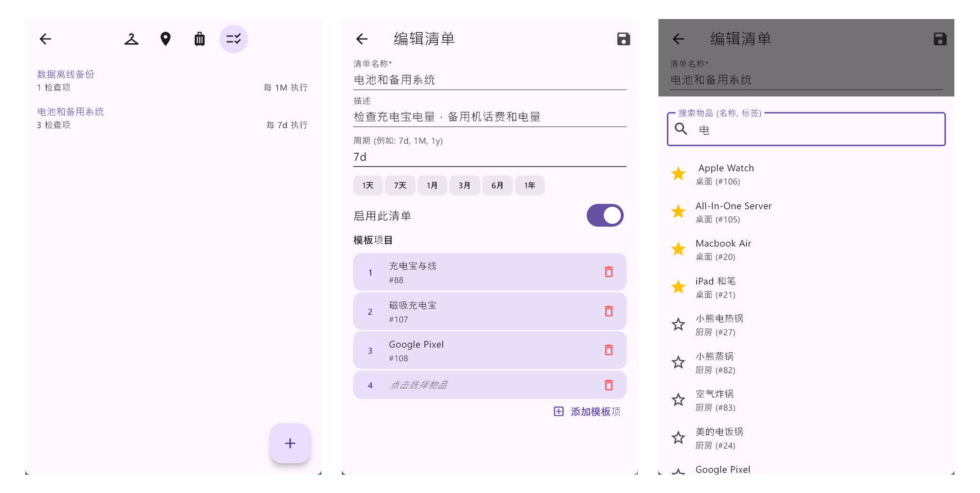Open template item 磁吸充电宝 #107
Screen dimensions: 980x493
490,311
